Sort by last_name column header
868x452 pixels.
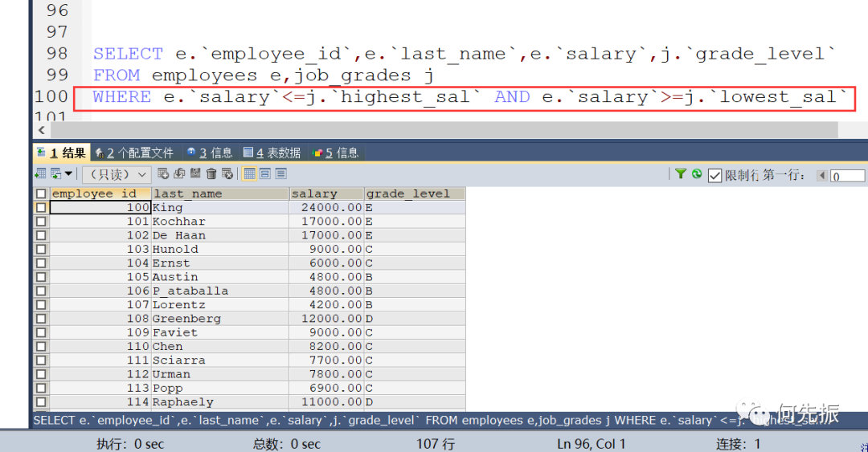click(220, 193)
